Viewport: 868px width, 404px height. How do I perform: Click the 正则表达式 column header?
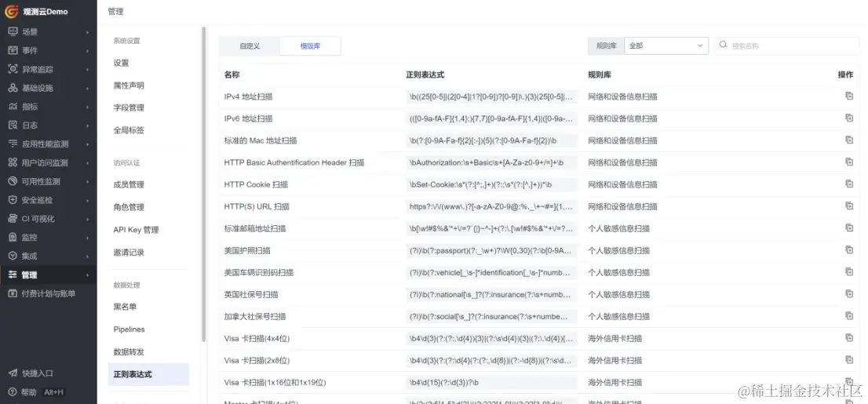[x=425, y=75]
